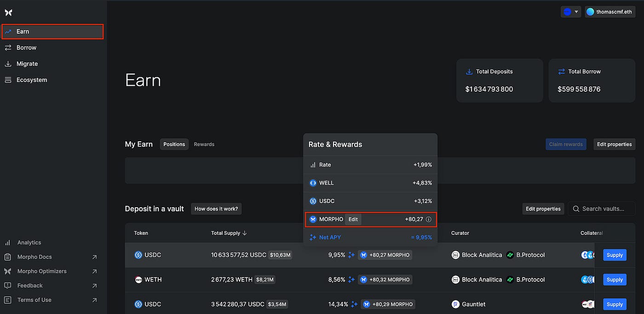Click the external arrow next to Feedback
The image size is (644, 314).
tap(94, 285)
